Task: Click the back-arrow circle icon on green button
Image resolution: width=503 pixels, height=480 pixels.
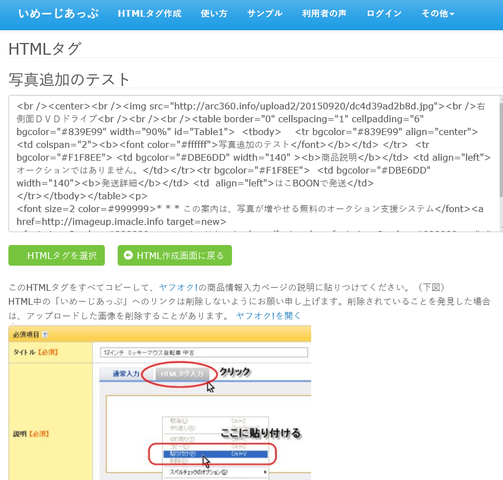Action: [128, 255]
